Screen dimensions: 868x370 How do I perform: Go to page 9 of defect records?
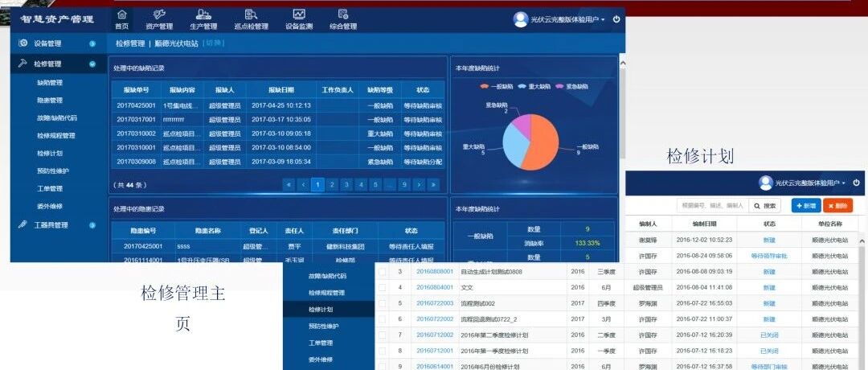tap(404, 185)
